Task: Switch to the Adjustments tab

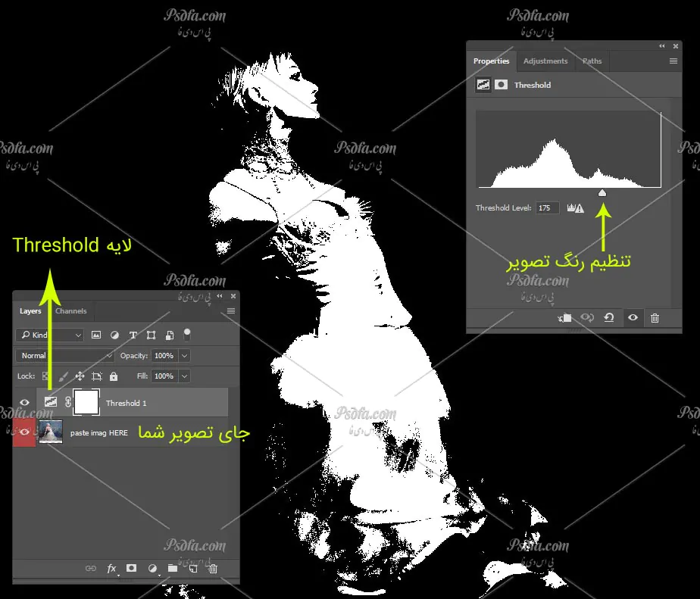Action: (x=545, y=61)
